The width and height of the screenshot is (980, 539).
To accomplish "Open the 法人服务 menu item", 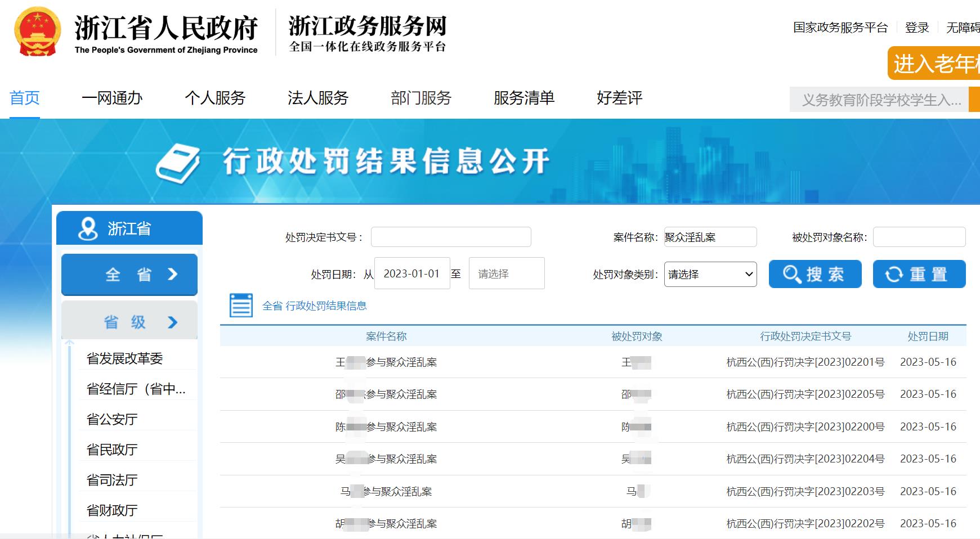I will coord(318,98).
